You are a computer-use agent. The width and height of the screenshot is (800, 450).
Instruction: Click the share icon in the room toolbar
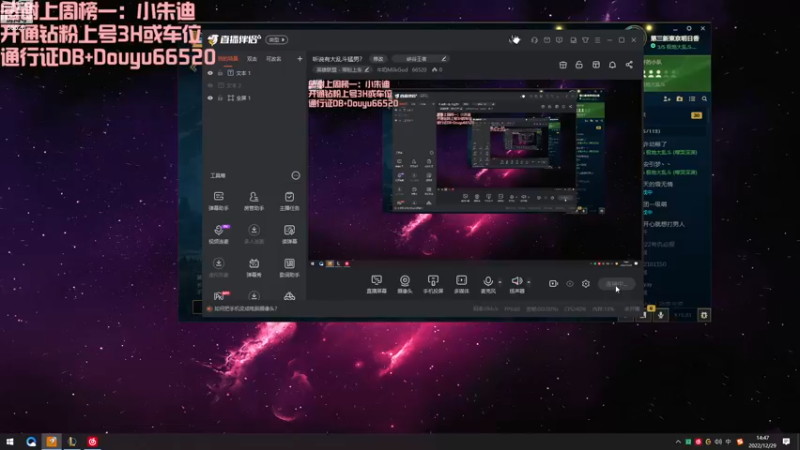[x=629, y=65]
